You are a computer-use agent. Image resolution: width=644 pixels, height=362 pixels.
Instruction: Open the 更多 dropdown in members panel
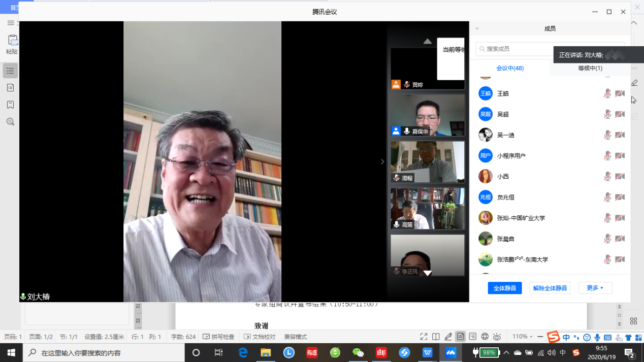(x=595, y=288)
